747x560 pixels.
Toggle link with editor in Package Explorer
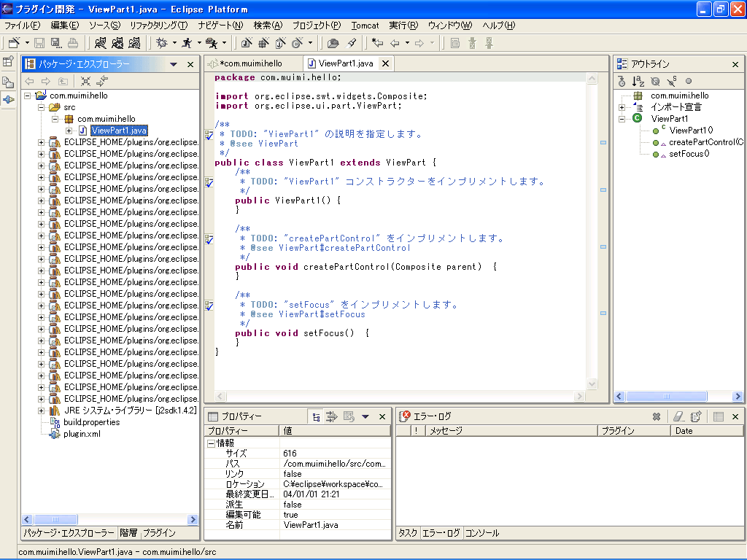coord(102,81)
